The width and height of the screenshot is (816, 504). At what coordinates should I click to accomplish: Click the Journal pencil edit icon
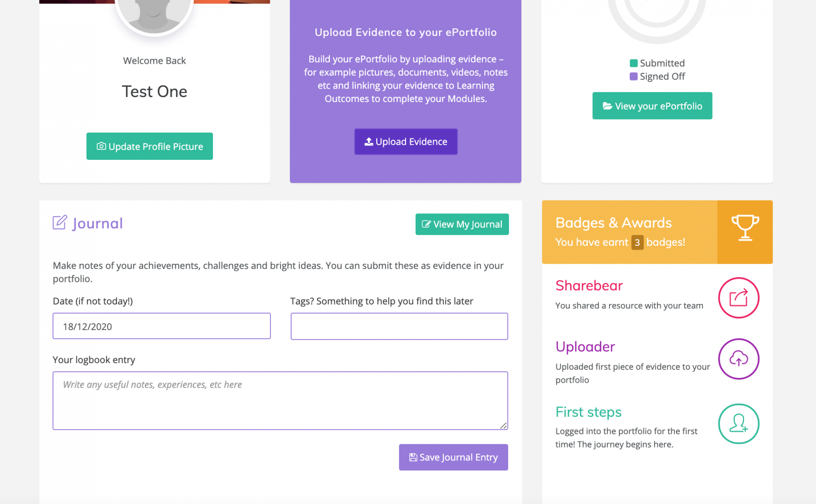click(60, 223)
